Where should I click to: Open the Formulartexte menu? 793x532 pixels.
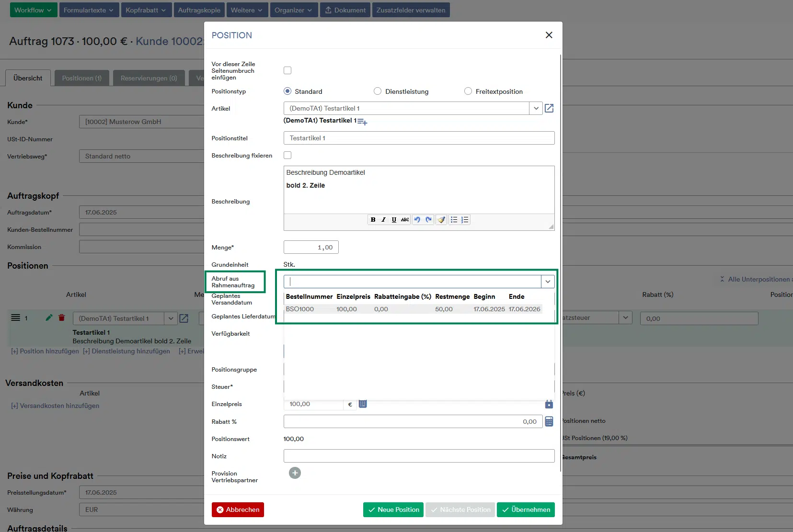point(89,10)
